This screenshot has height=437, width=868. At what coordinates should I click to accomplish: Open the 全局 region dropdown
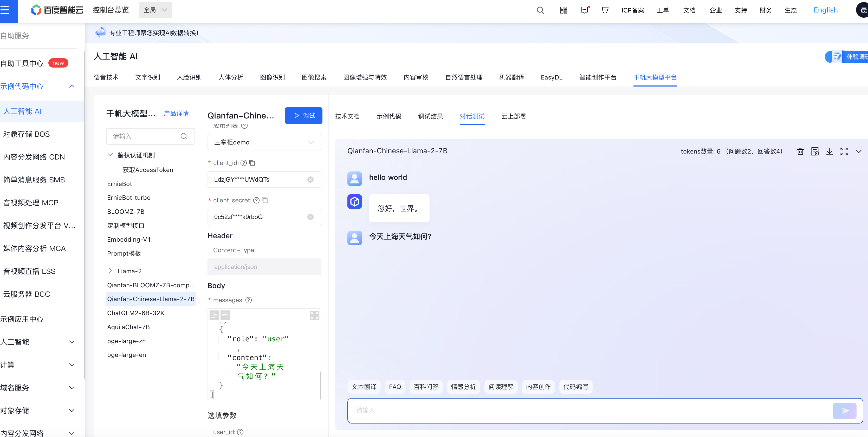point(155,10)
